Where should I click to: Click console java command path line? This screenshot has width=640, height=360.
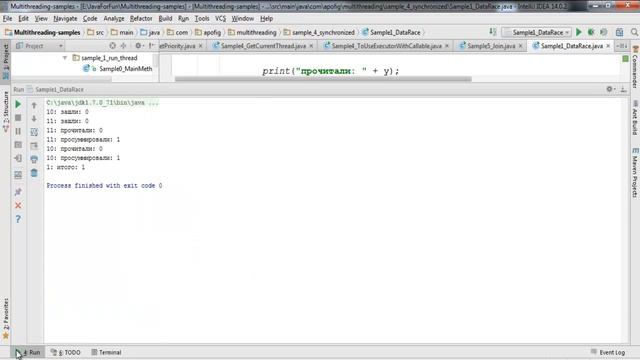102,103
